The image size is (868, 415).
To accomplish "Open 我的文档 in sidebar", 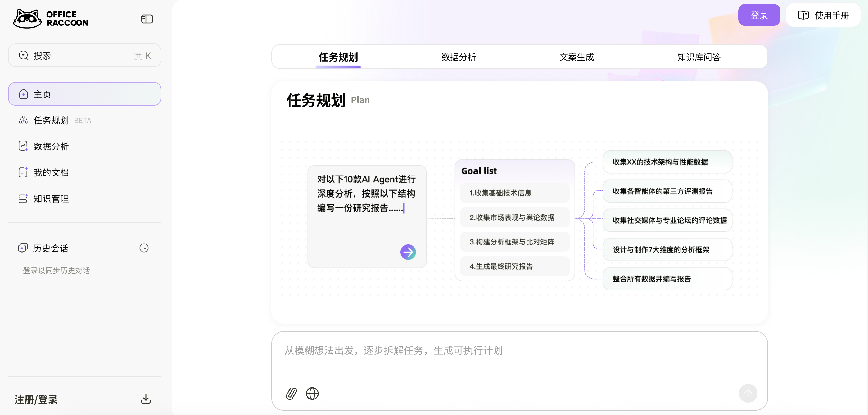I will [51, 173].
